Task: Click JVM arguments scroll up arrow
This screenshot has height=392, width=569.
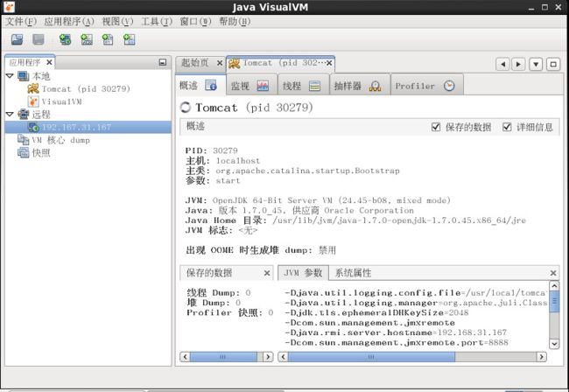Action: click(x=554, y=286)
